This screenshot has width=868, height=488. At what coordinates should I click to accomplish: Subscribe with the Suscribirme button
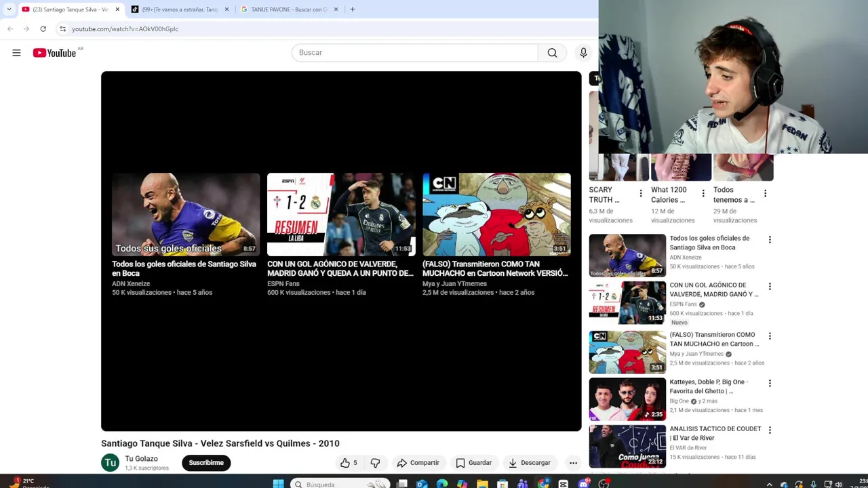(x=206, y=463)
